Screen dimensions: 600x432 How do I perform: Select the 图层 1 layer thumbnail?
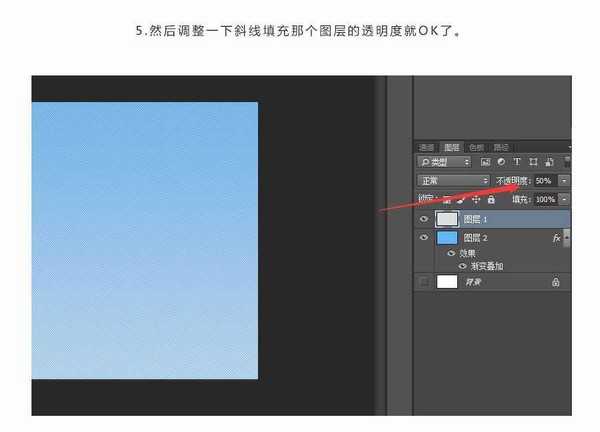[x=447, y=219]
